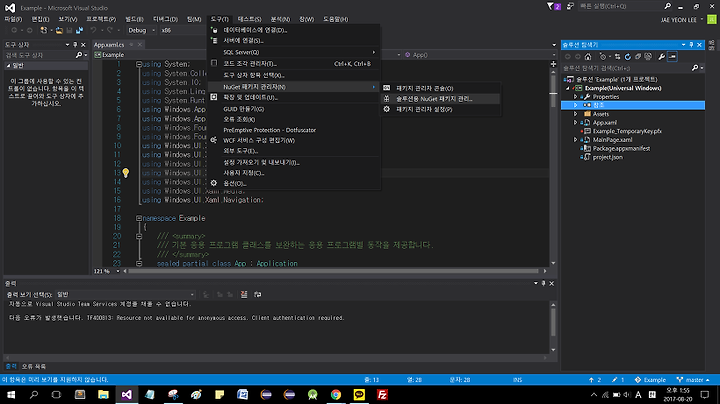
Task: Select the package manager console menu entry
Action: 440,88
